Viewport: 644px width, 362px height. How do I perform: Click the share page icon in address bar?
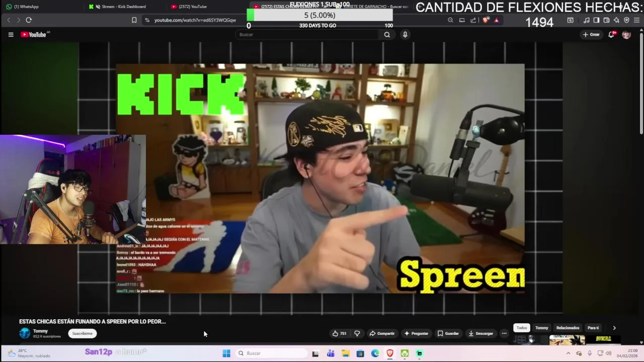pos(473,20)
